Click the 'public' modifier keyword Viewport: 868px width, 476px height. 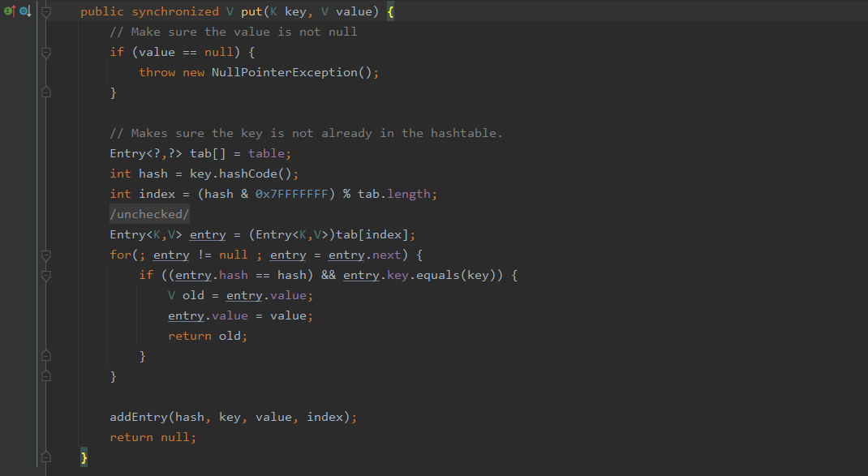pyautogui.click(x=102, y=11)
